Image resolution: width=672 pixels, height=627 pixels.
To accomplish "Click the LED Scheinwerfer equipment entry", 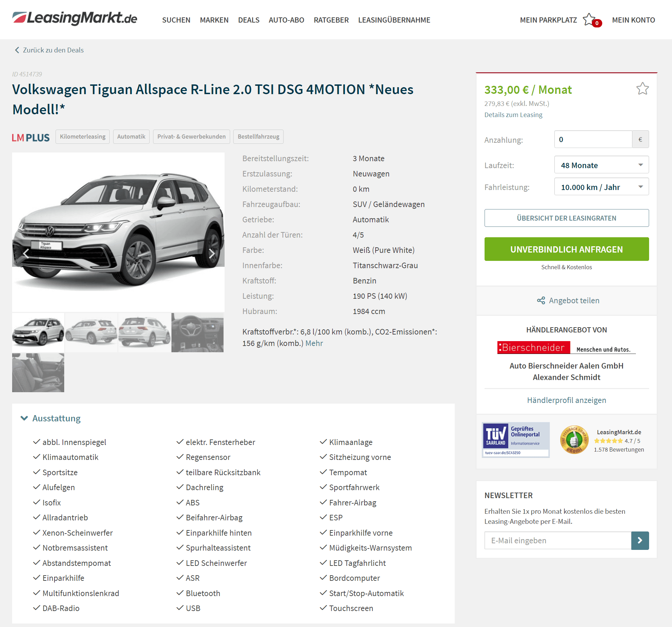I will pos(216,563).
